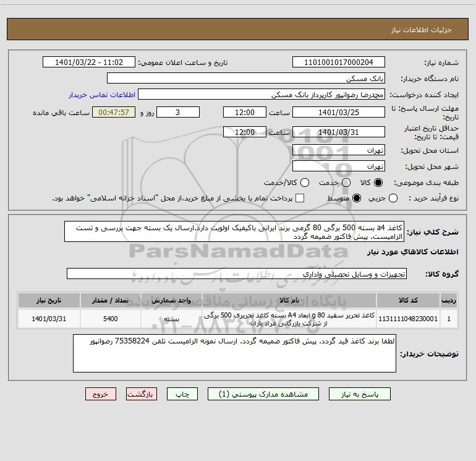476x461 pixels.
Task: Click the response deadline date 1401/03/25
Action: (339, 112)
